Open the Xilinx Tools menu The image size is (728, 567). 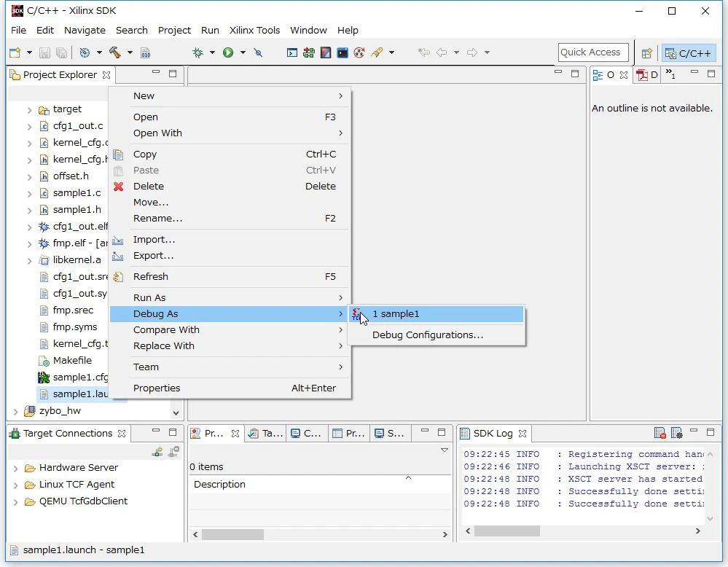[254, 30]
